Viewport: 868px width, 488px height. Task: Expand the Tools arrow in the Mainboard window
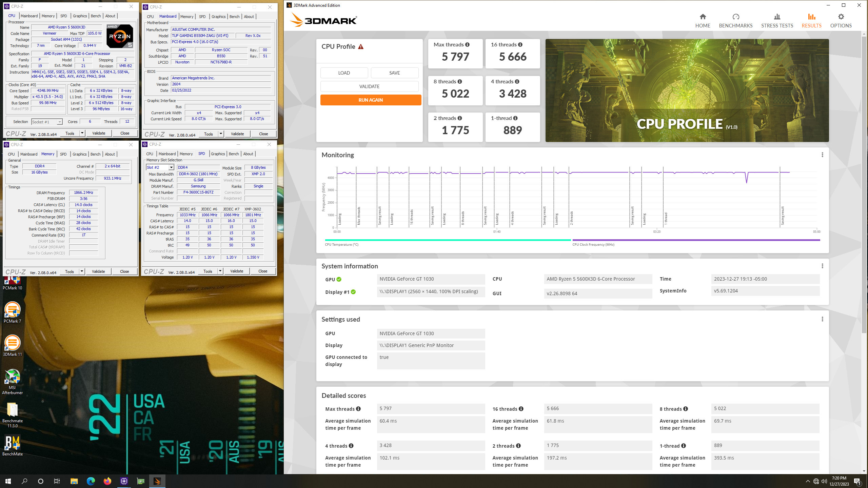click(221, 134)
